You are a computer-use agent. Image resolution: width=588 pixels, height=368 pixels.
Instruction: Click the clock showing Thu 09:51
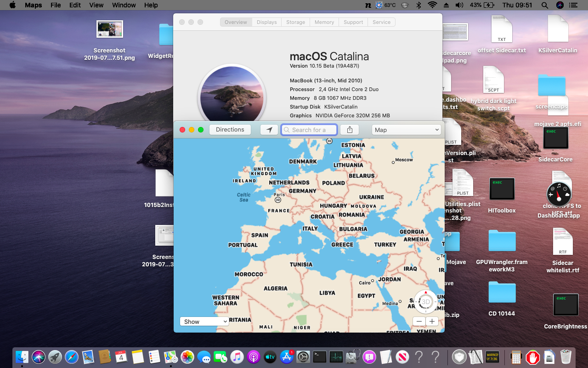pos(517,5)
